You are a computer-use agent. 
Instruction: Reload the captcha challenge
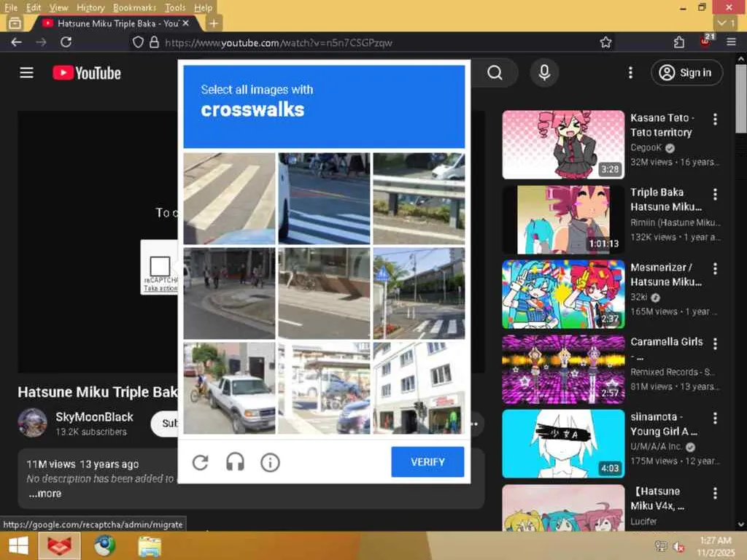coord(200,462)
